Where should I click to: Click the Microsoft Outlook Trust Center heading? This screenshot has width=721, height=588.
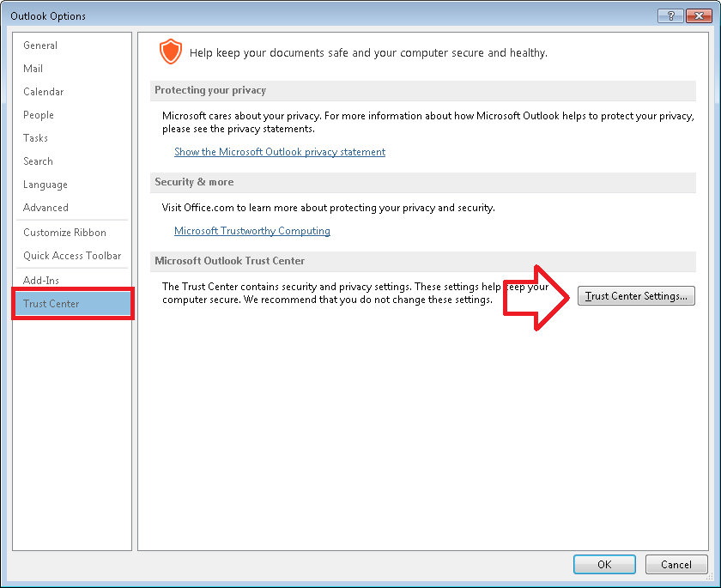coord(229,261)
